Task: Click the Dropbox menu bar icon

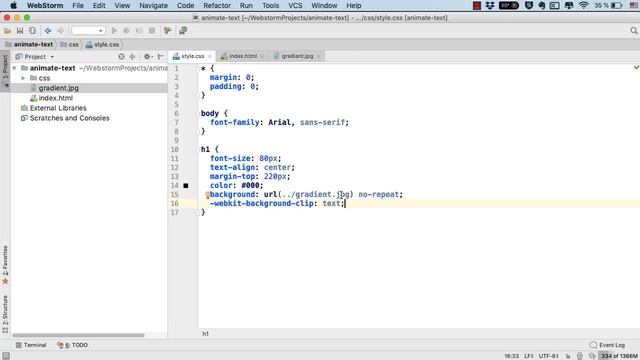Action: coord(490,5)
